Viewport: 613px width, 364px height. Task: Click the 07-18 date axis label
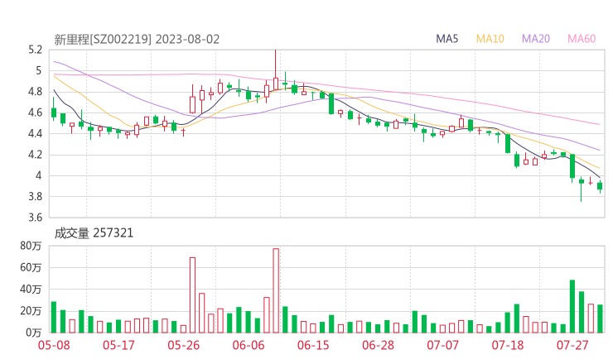pos(508,345)
